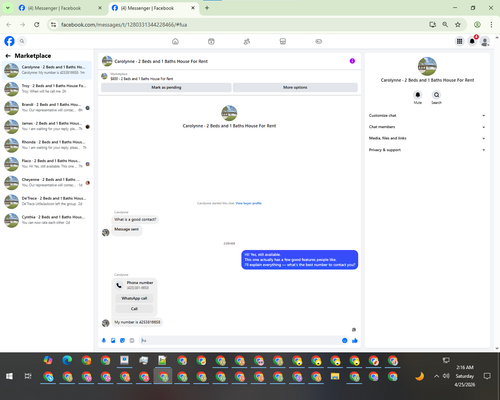This screenshot has height=400, width=500.
Task: Click More options button
Action: [x=295, y=87]
